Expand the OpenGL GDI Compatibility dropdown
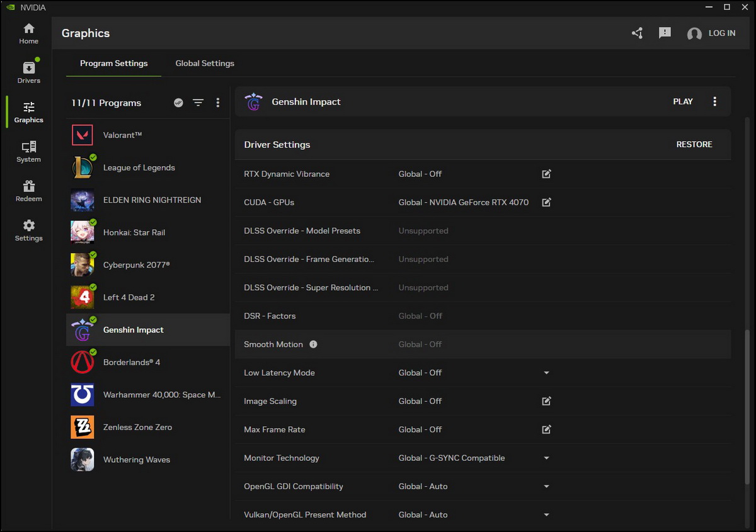 click(547, 486)
